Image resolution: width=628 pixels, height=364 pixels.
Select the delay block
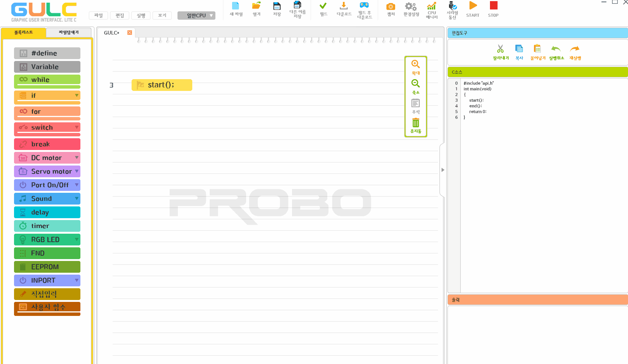(x=47, y=212)
